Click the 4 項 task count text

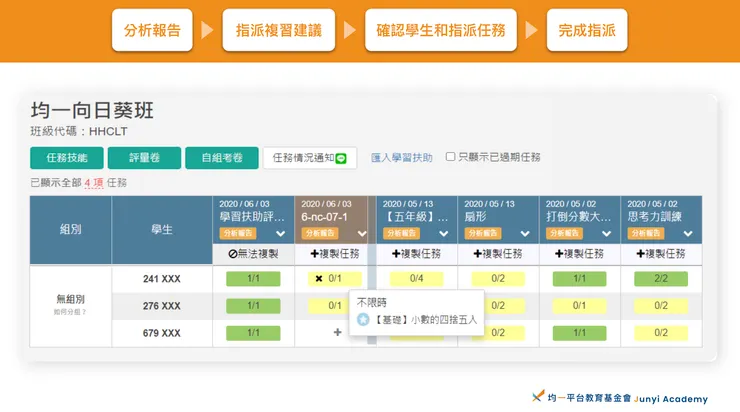point(94,183)
